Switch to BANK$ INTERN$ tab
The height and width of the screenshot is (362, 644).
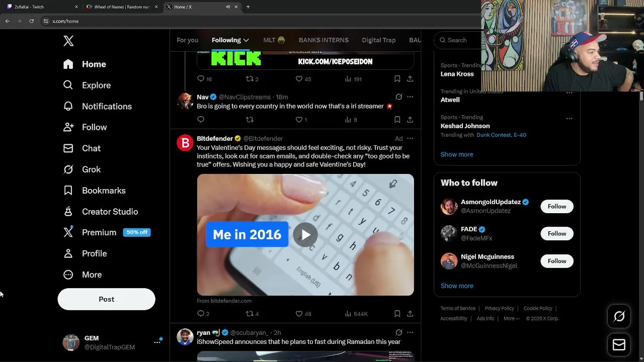[x=324, y=40]
